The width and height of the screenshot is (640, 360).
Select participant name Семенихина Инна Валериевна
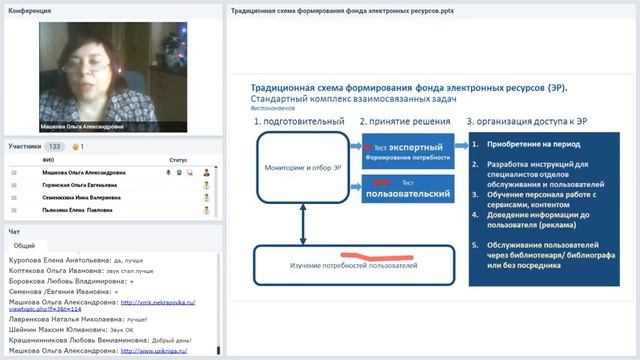point(82,198)
